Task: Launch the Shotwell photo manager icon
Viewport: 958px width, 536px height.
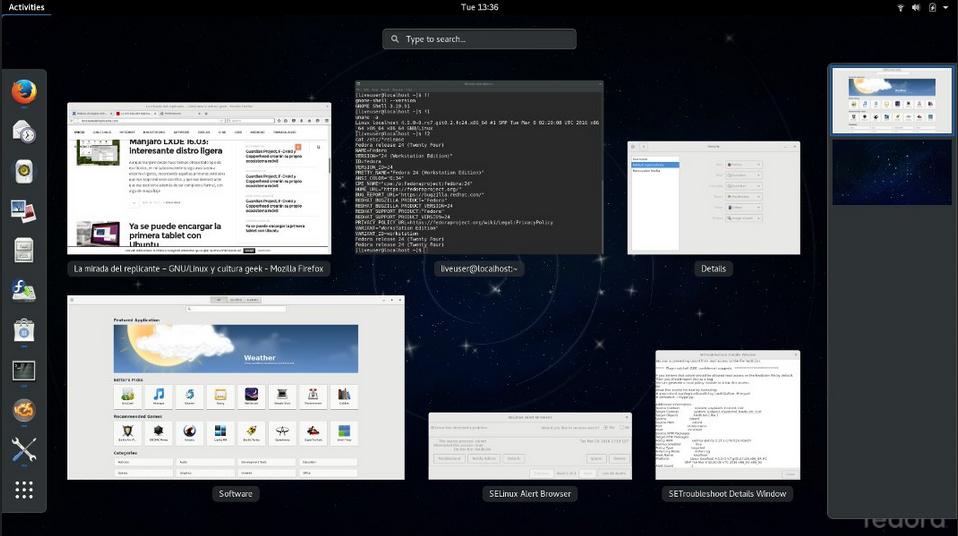Action: click(24, 210)
